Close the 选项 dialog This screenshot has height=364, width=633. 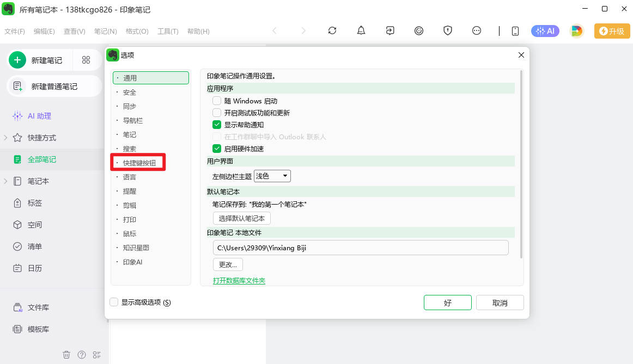coord(521,55)
